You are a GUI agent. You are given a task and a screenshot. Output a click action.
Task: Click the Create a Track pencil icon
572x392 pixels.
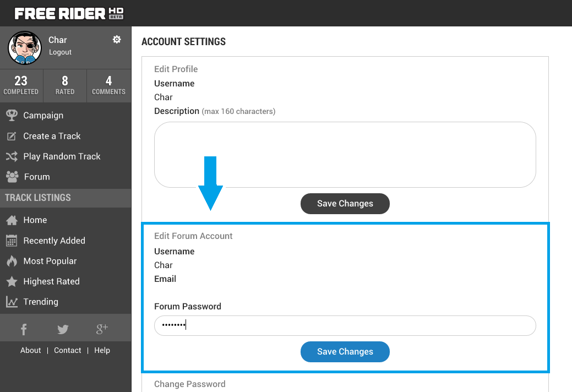(12, 136)
